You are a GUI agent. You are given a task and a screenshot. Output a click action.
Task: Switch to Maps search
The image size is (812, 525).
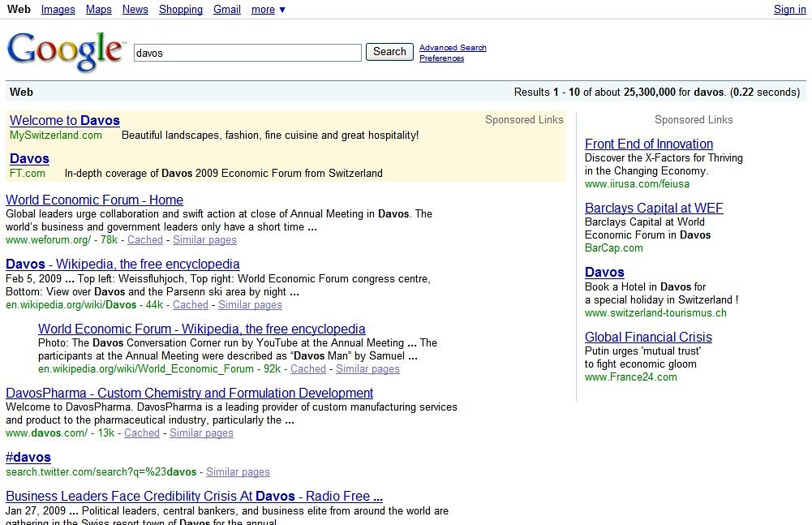[x=98, y=9]
